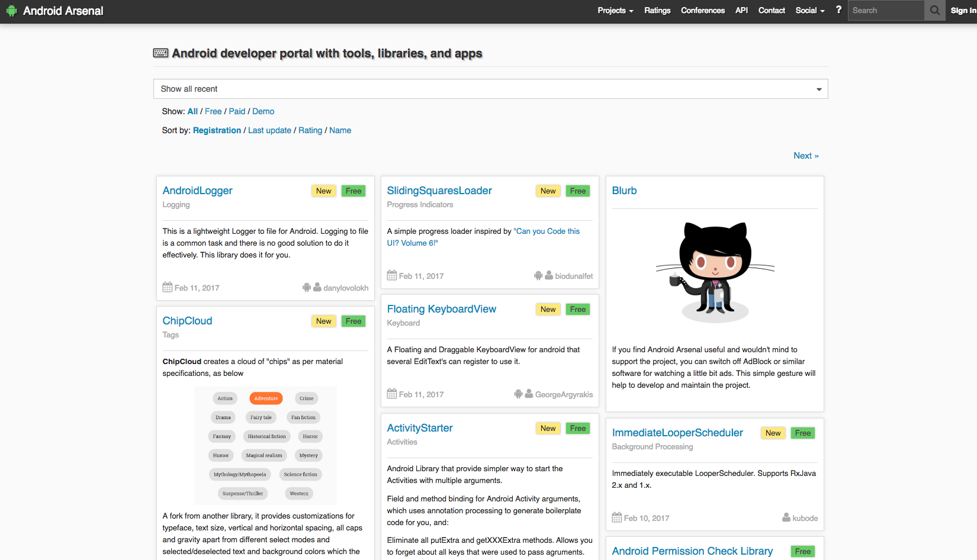Open the ActivityStarter project
977x560 pixels.
pos(420,428)
